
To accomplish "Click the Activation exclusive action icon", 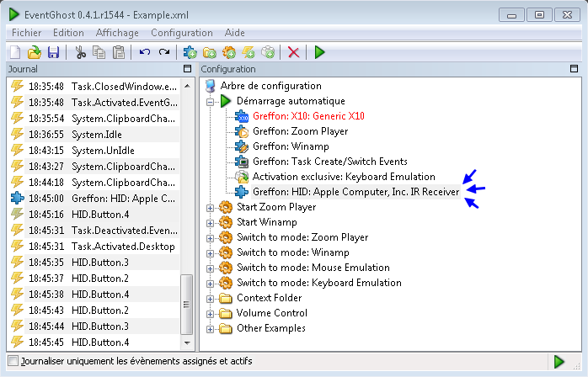I will (242, 177).
